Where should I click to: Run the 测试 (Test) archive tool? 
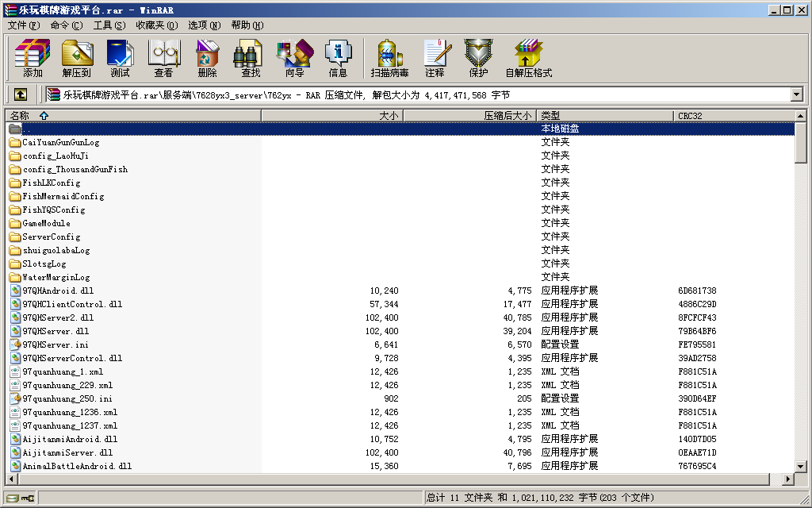[x=120, y=58]
